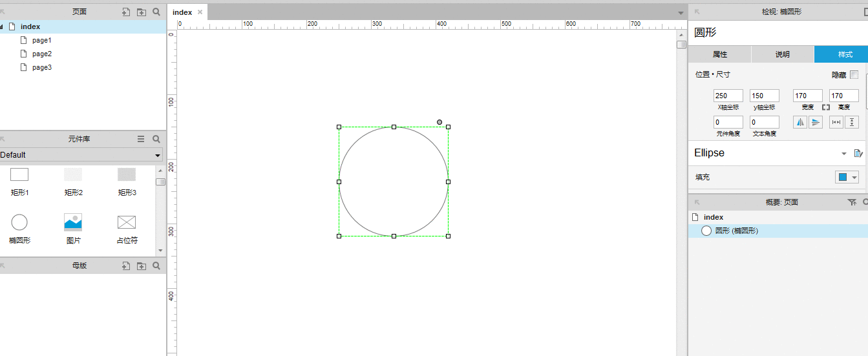Open the fill color dropdown arrow

[x=855, y=178]
